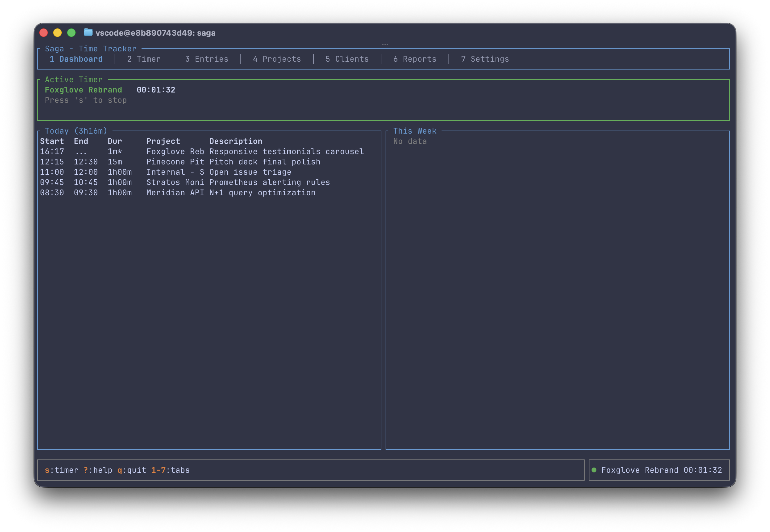
Task: Click the yellow minimize window button
Action: (x=57, y=33)
